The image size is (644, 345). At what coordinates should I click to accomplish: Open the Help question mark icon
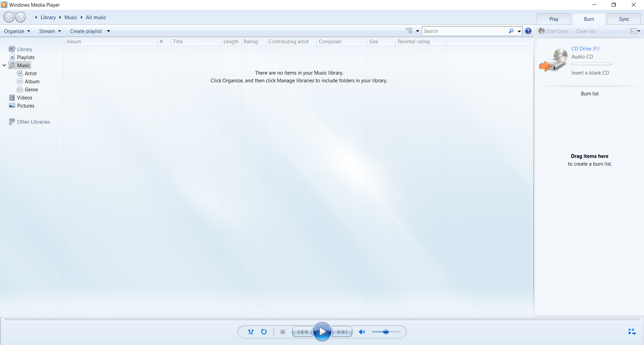[x=528, y=31]
